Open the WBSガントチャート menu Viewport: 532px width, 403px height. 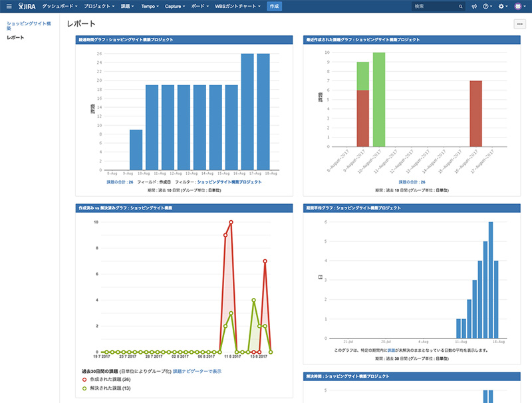237,6
